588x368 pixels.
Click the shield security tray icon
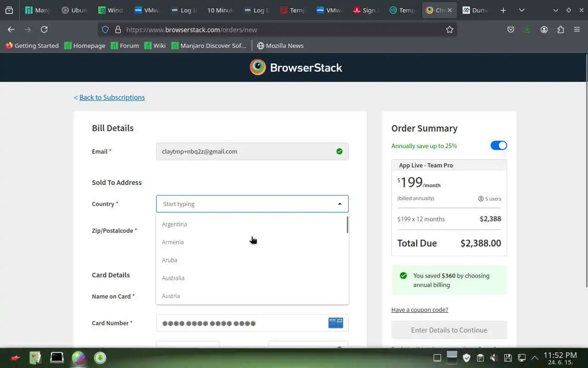pos(467,358)
